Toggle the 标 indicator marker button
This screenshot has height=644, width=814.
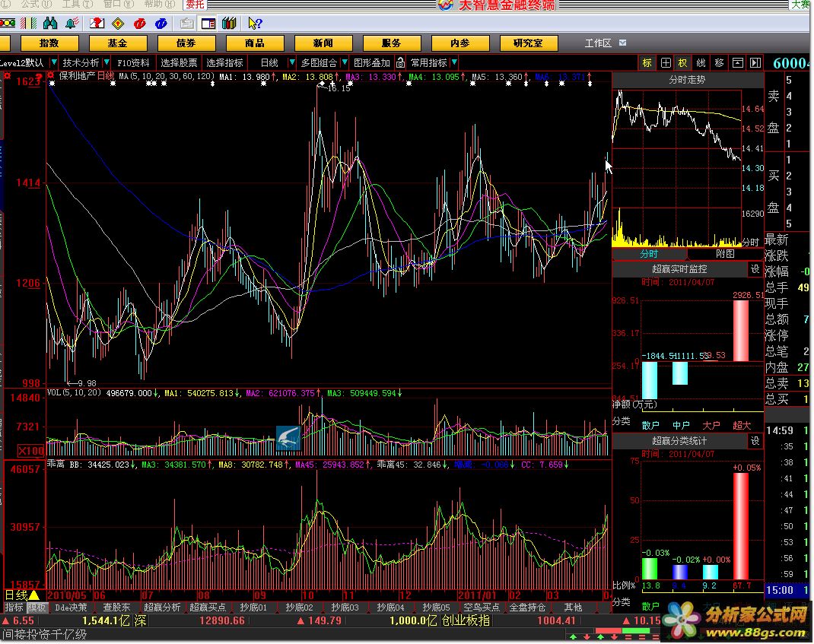tap(647, 63)
